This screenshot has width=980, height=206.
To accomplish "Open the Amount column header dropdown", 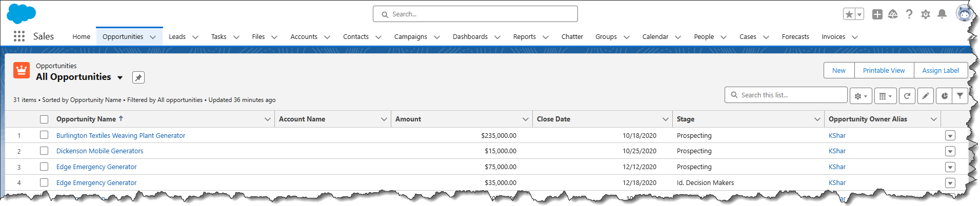I will point(525,119).
